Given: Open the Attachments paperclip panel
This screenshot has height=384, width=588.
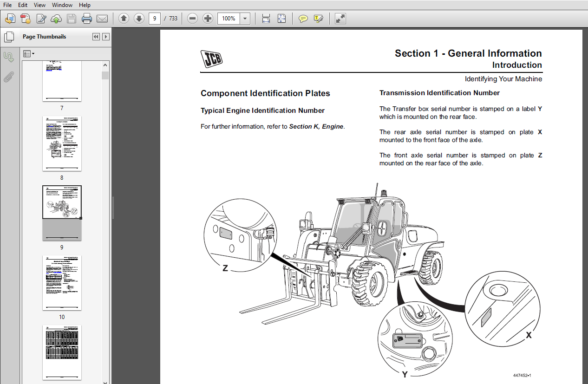Looking at the screenshot, I should 8,77.
